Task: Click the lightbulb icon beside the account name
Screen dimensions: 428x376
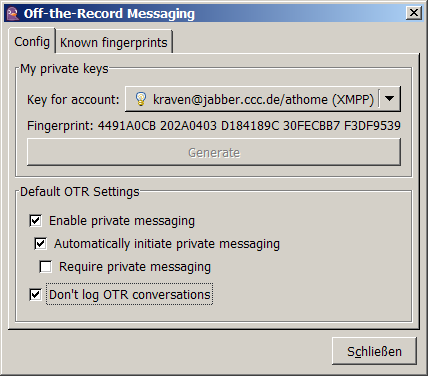Action: [x=141, y=99]
